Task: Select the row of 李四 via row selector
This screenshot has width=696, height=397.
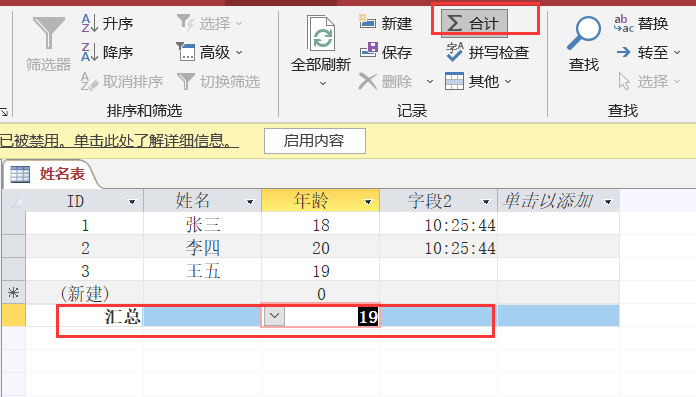Action: (14, 247)
